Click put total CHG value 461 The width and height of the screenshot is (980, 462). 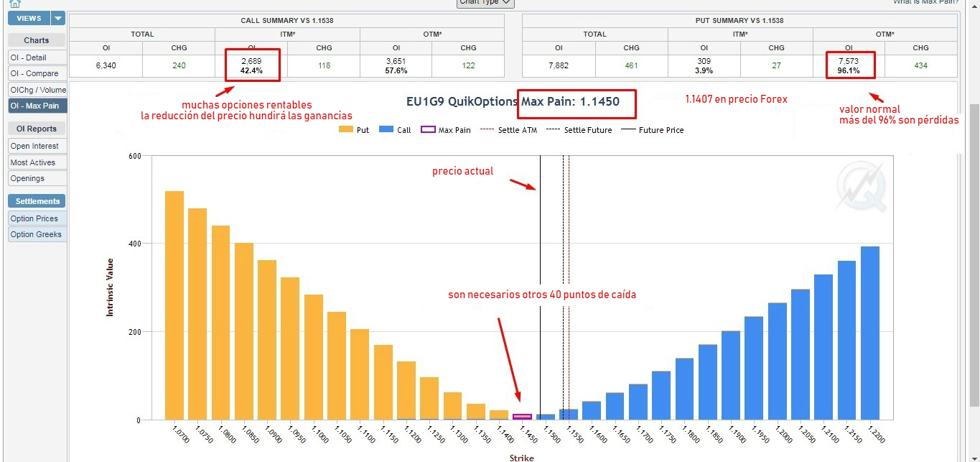pos(632,66)
